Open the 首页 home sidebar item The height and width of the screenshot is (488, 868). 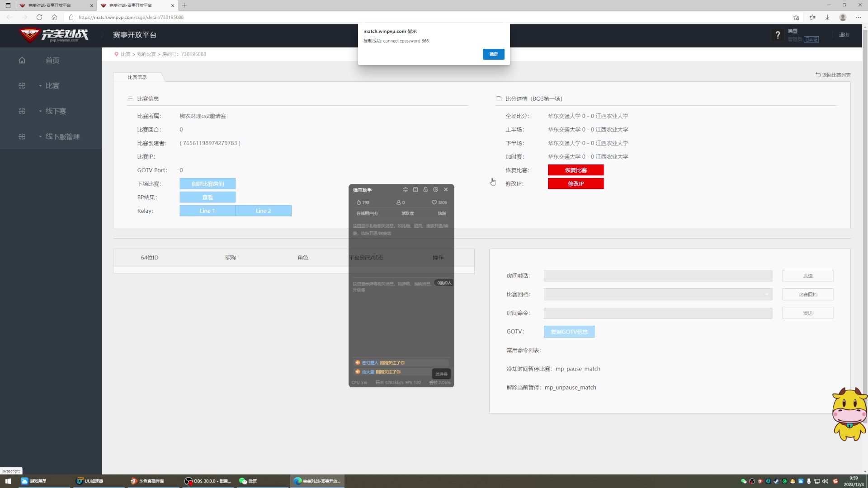pyautogui.click(x=51, y=60)
